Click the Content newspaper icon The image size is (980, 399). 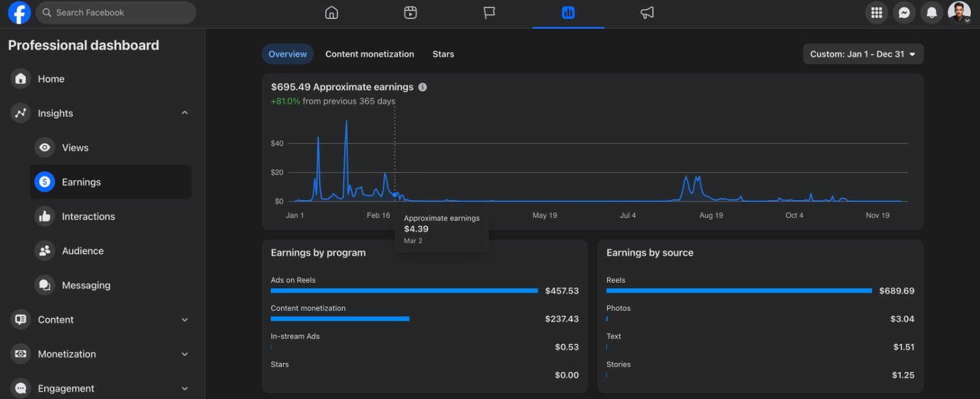tap(21, 319)
